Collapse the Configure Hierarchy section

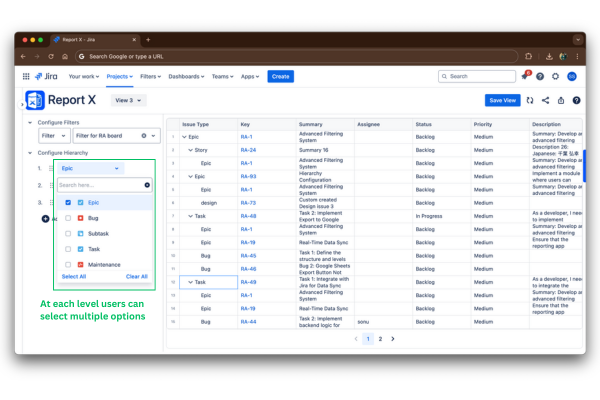pyautogui.click(x=30, y=153)
